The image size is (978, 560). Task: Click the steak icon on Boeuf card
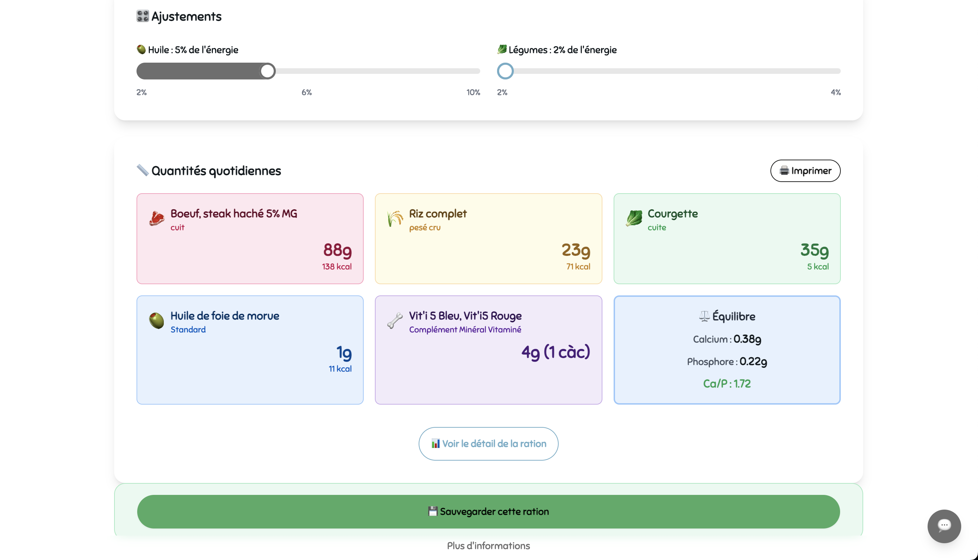pyautogui.click(x=156, y=218)
